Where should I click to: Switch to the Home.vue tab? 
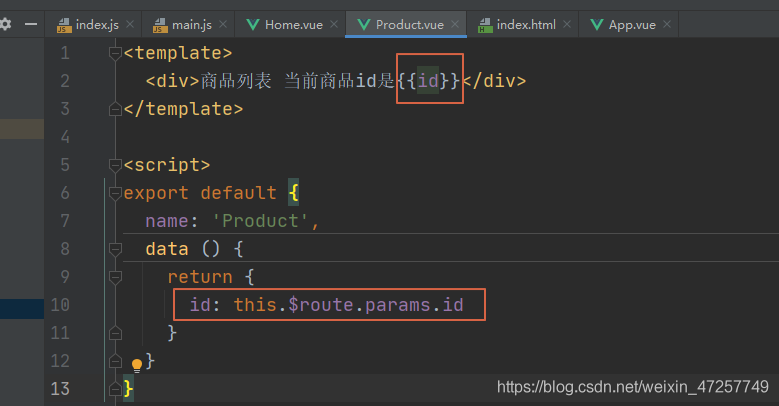coord(290,24)
